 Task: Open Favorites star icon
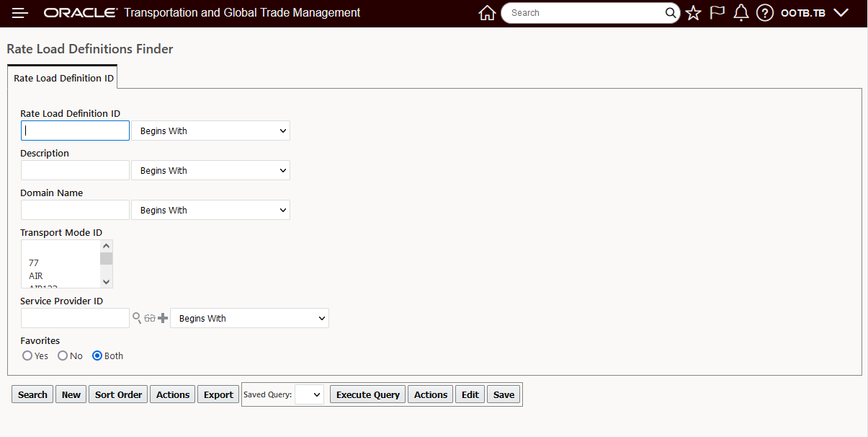click(x=693, y=13)
